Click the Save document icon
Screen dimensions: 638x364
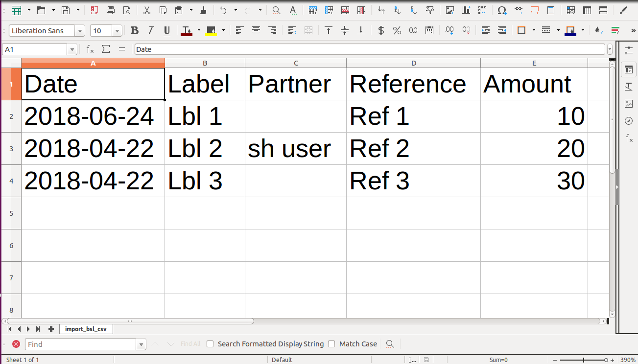pos(66,10)
